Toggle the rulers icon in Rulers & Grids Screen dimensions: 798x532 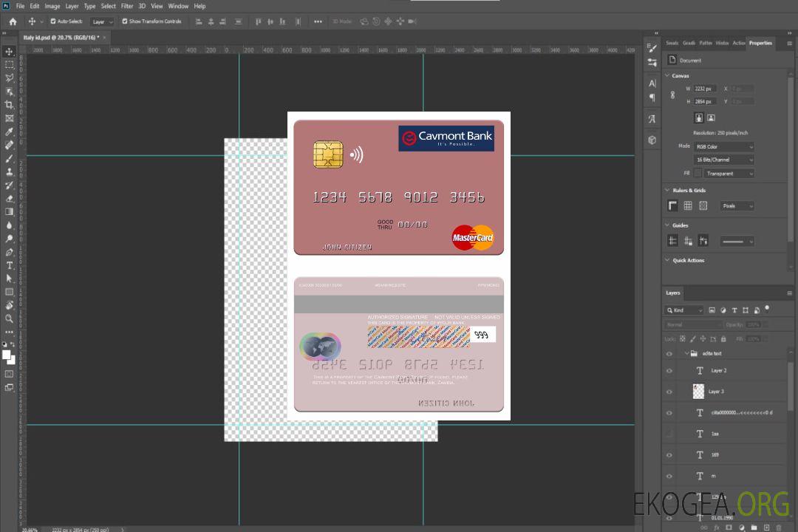[673, 205]
